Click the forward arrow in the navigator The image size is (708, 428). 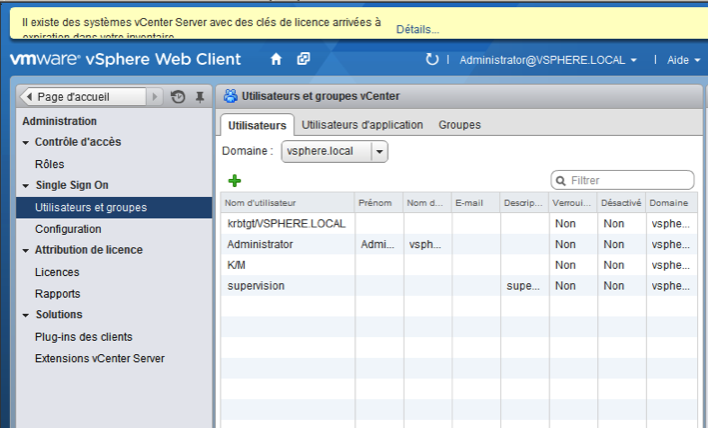coord(155,97)
